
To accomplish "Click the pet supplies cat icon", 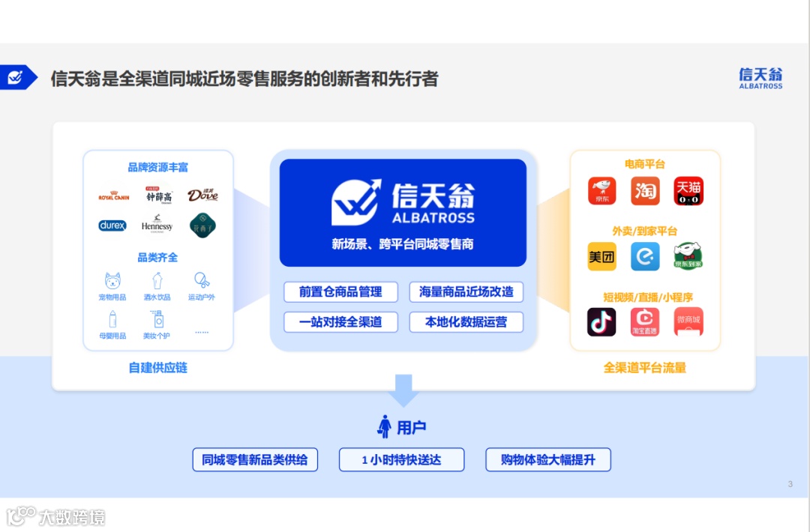I will pos(112,281).
